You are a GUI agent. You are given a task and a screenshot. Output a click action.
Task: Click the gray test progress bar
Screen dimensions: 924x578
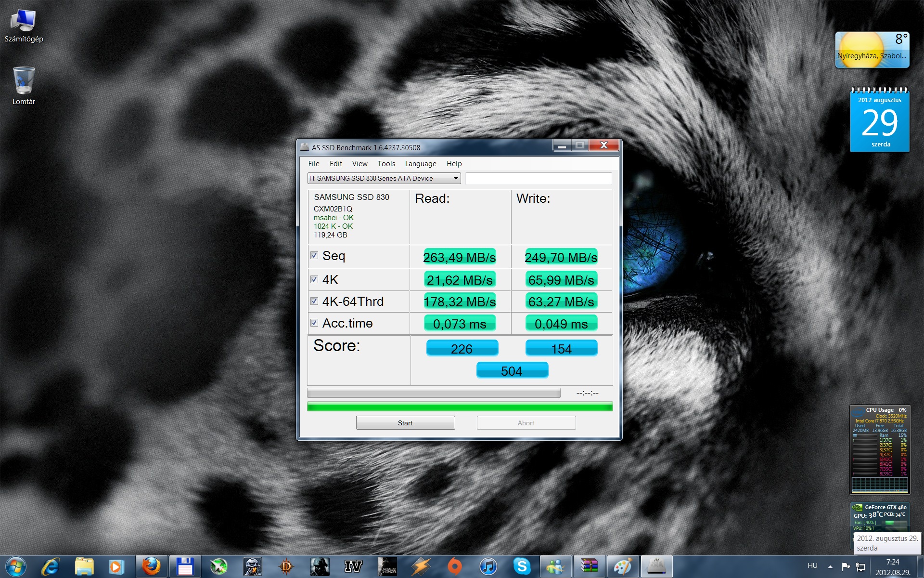[434, 393]
